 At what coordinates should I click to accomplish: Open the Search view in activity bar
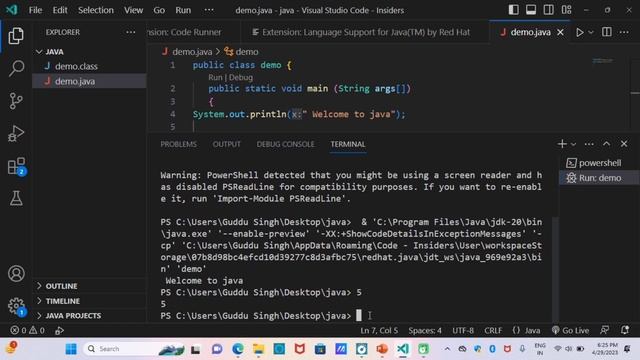16,68
